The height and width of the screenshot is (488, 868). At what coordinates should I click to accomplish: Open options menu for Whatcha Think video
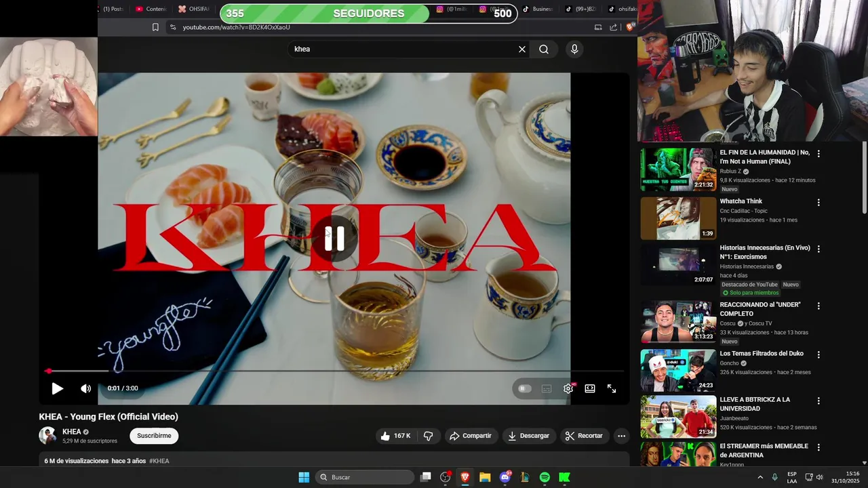pyautogui.click(x=818, y=203)
